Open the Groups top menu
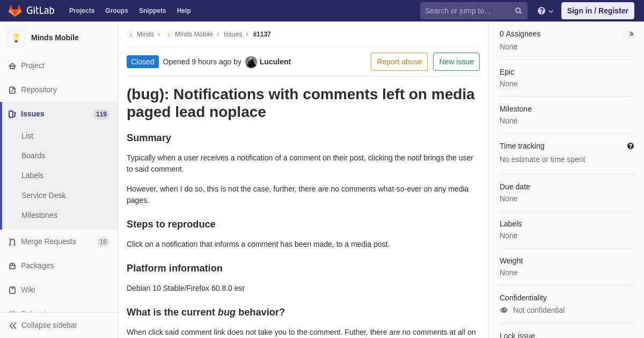 tap(116, 11)
